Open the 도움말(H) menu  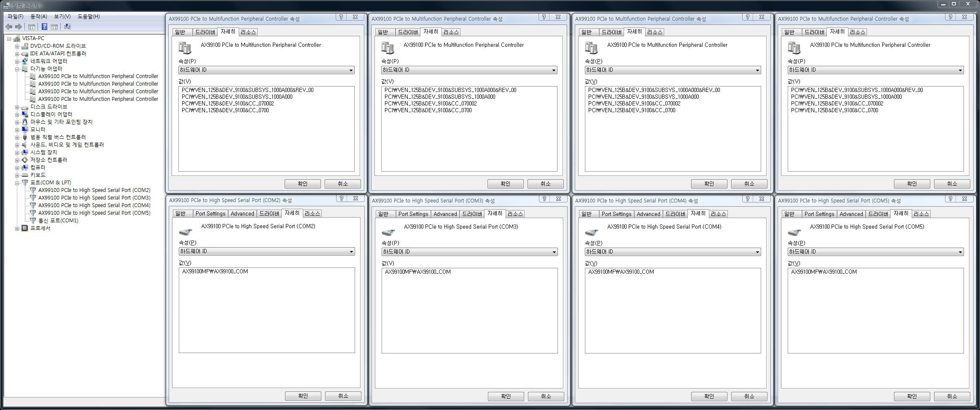click(89, 16)
